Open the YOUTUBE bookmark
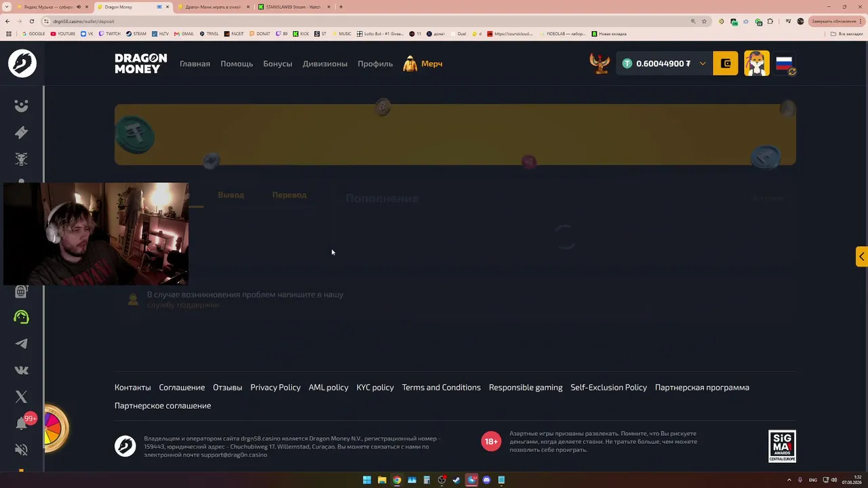Viewport: 868px width, 488px height. click(x=63, y=34)
